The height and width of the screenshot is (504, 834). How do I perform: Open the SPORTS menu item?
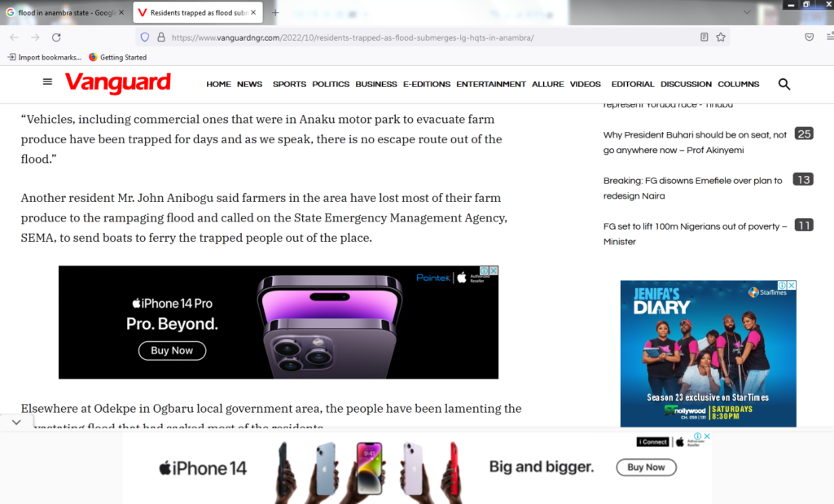289,84
